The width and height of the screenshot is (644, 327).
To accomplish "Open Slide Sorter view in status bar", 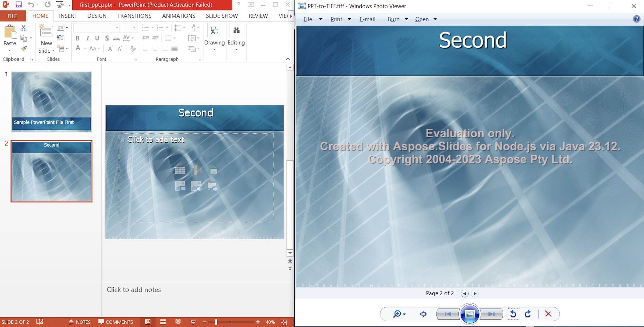I will pos(163,322).
